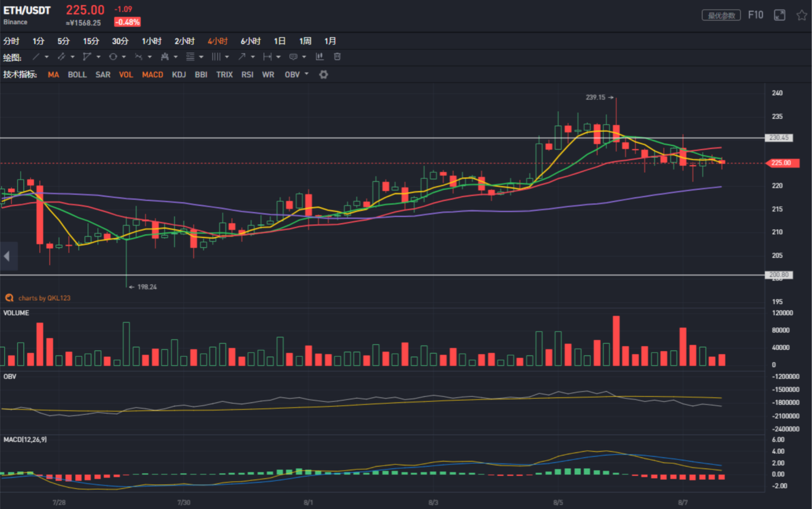Switch to 5分 timeframe

pyautogui.click(x=64, y=41)
